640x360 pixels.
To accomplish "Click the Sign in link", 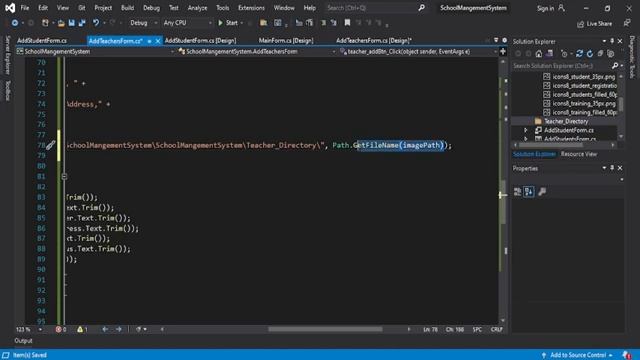I will [546, 8].
